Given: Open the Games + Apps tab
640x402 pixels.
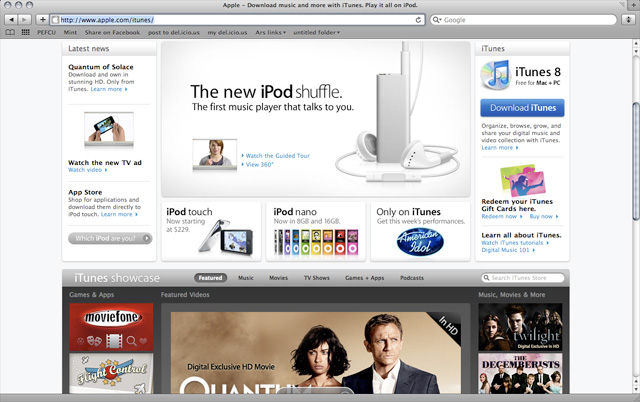Looking at the screenshot, I should pos(364,278).
